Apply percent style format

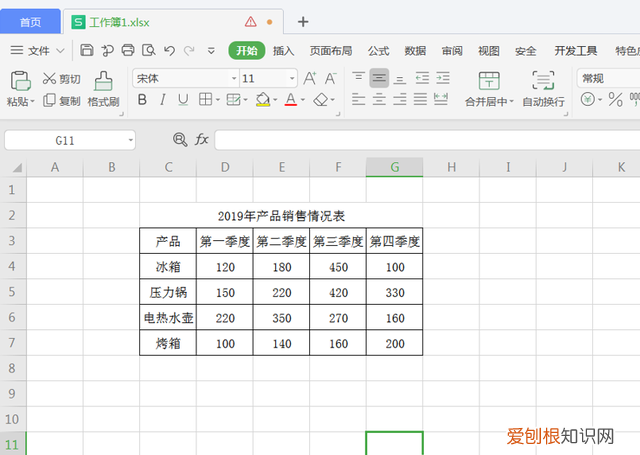(x=616, y=99)
